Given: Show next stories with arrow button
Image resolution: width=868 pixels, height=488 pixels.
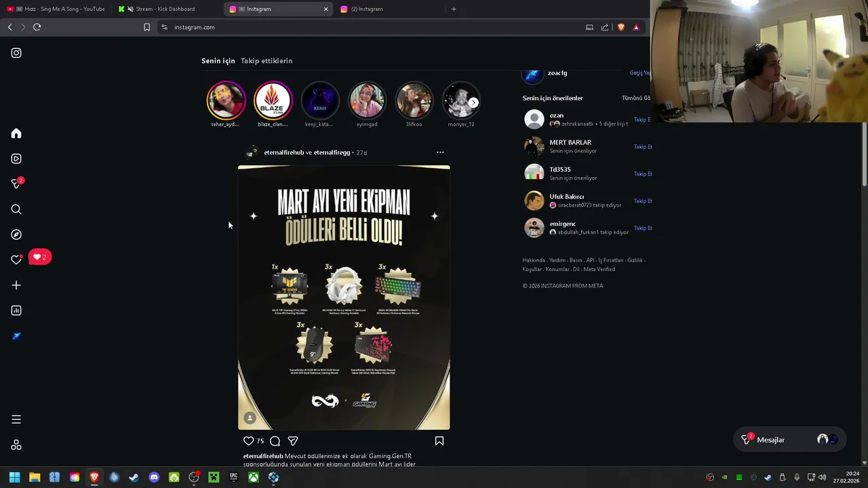Looking at the screenshot, I should pos(473,102).
